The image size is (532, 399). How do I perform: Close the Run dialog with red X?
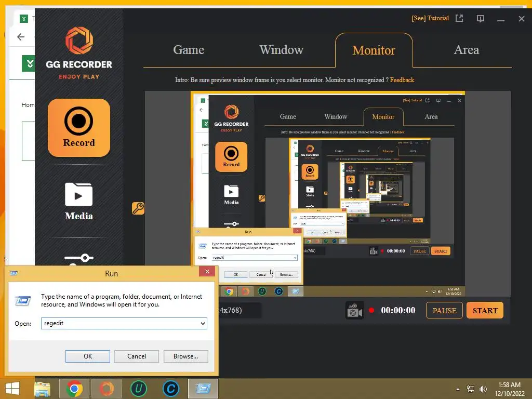[x=207, y=271]
